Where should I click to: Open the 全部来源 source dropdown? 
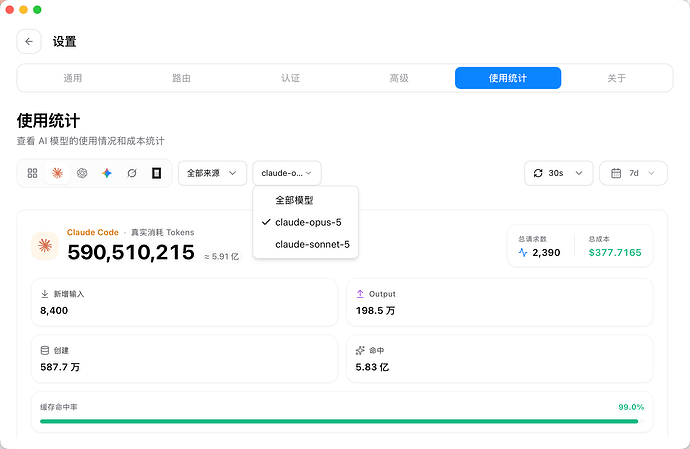[x=212, y=173]
